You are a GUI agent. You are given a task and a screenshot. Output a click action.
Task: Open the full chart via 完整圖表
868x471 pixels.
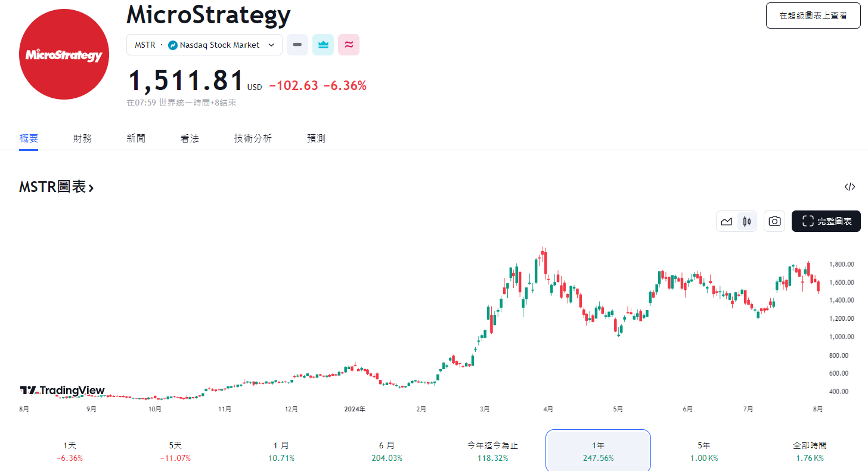click(826, 221)
